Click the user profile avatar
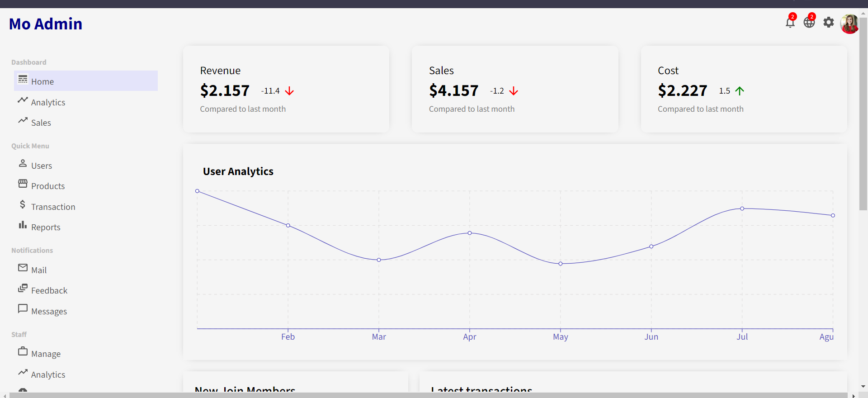The height and width of the screenshot is (398, 868). (x=849, y=24)
